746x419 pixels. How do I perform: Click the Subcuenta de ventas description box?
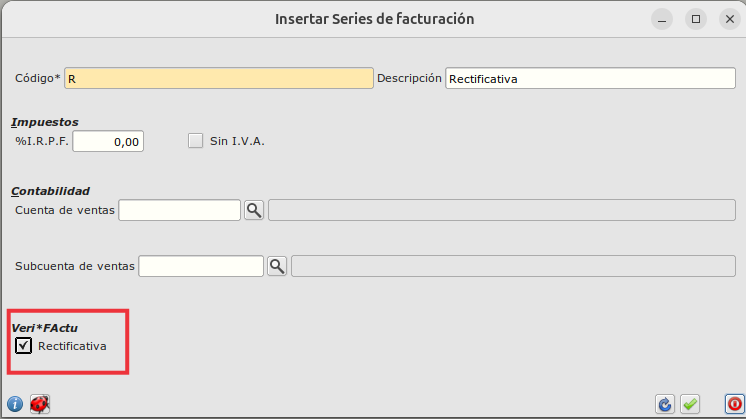click(513, 266)
